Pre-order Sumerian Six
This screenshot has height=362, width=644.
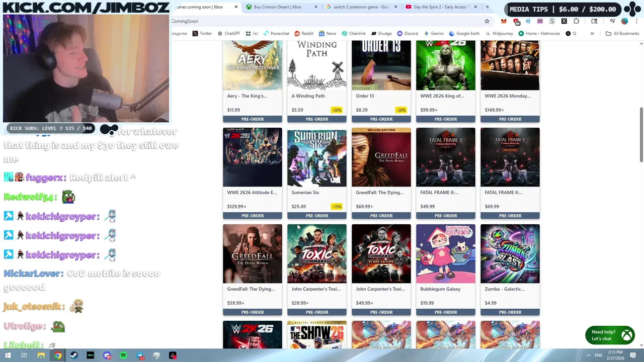coord(317,216)
